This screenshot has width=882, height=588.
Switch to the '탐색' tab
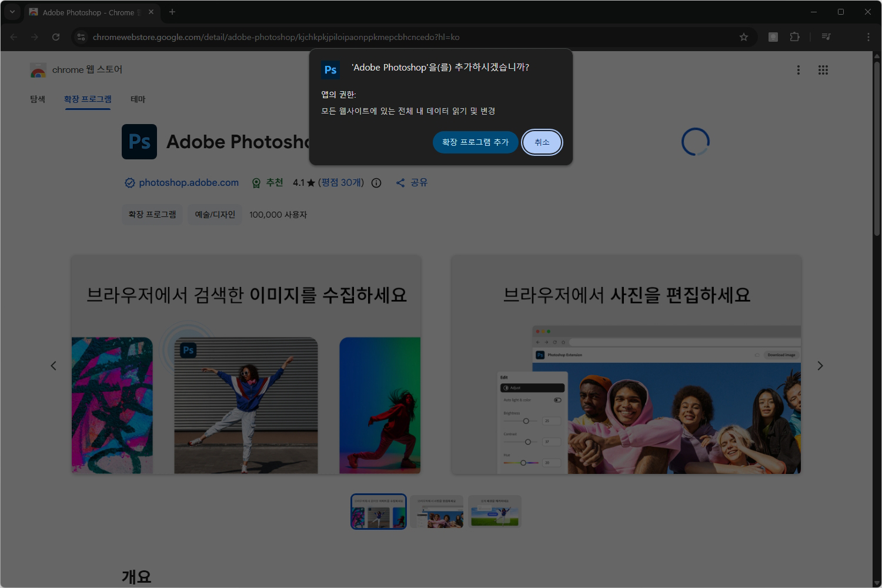point(38,99)
